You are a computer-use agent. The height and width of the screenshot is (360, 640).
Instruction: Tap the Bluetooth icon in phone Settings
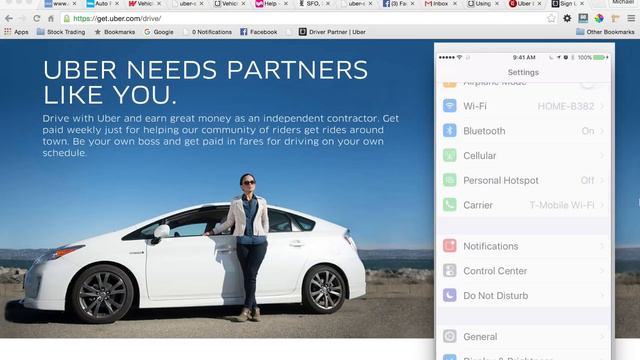coord(450,131)
